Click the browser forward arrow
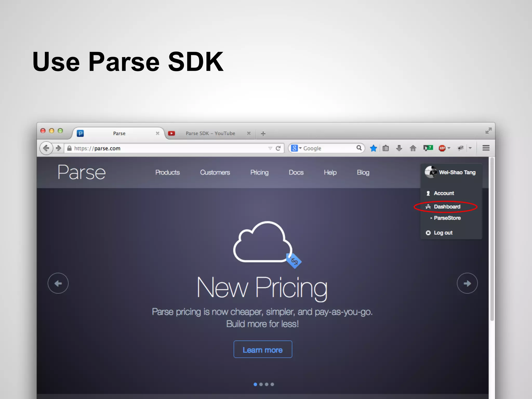 [x=59, y=148]
